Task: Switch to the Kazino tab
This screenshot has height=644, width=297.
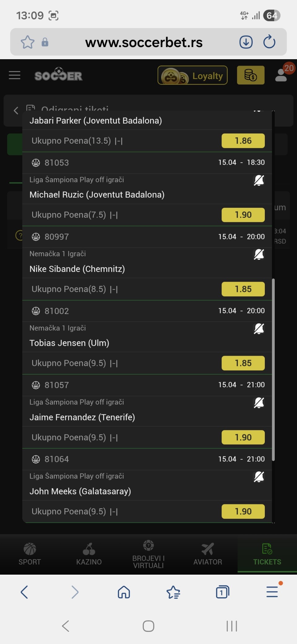Action: [x=89, y=554]
